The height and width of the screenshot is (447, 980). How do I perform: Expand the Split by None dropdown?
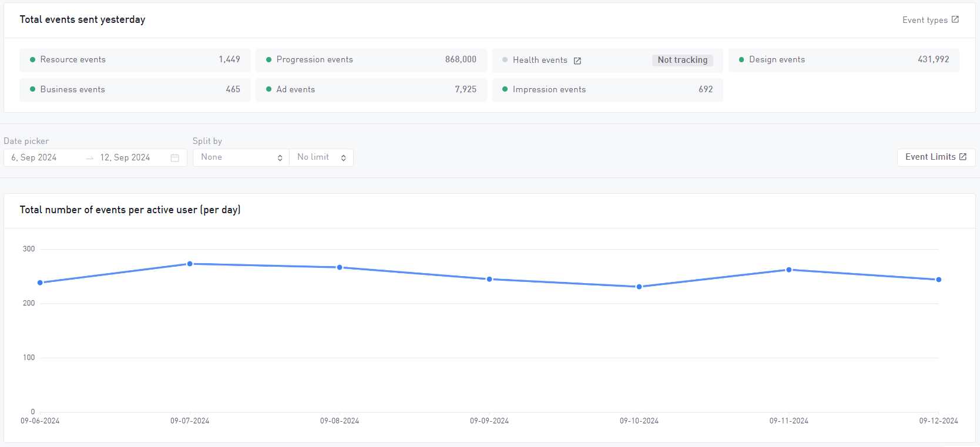pos(241,157)
